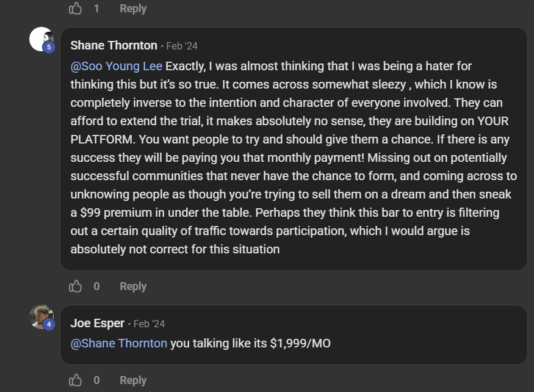Click the like count showing 1
Viewport: 534px width, 392px height.
(x=96, y=9)
